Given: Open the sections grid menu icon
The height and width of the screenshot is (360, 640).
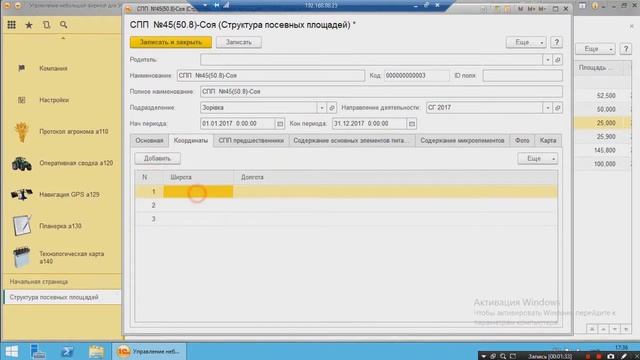Looking at the screenshot, I should click(11, 25).
